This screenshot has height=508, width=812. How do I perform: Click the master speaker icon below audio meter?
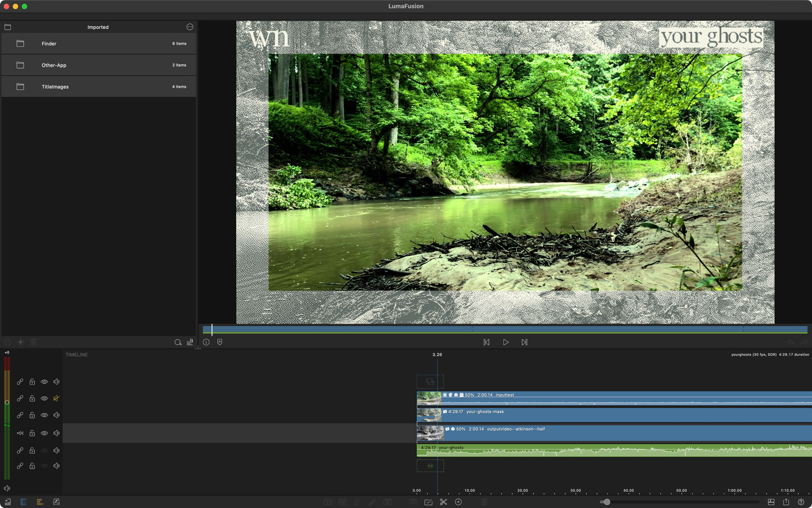point(7,488)
